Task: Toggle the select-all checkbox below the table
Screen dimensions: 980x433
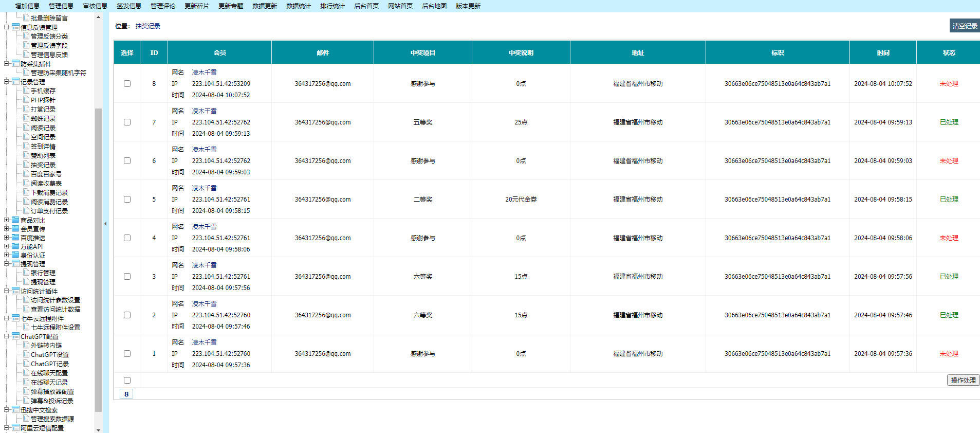Action: coord(127,380)
